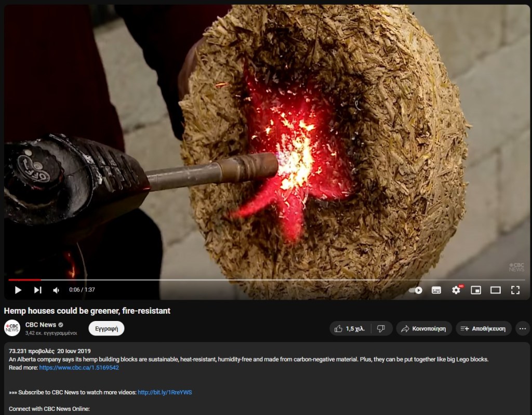The width and height of the screenshot is (532, 415).
Task: Open the cbc.ca/1.5169542 article link
Action: (x=79, y=368)
